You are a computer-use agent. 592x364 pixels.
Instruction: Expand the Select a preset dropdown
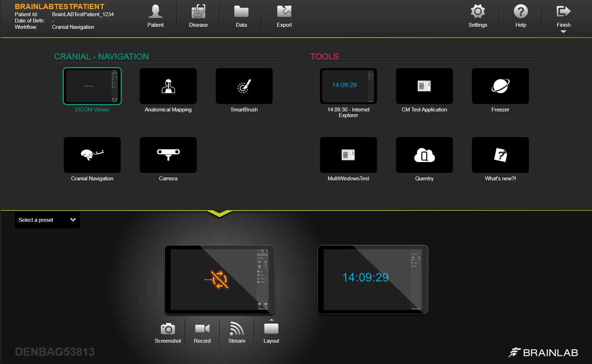click(x=47, y=220)
